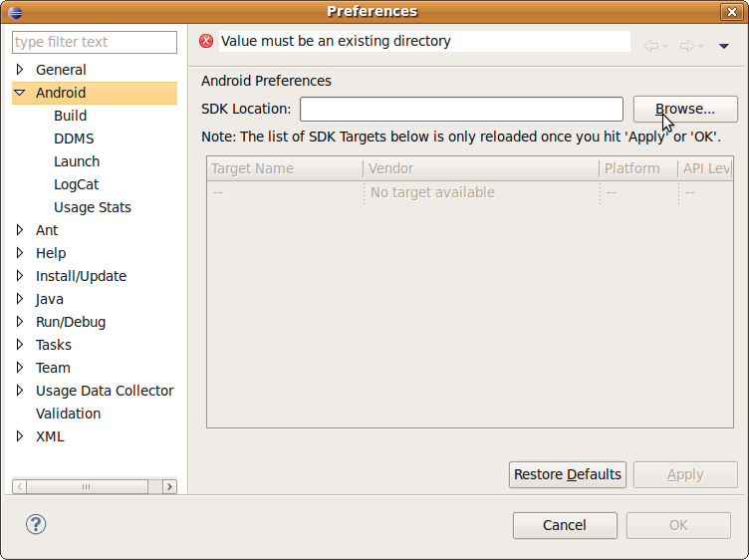Click the Restore Defaults button

tap(568, 474)
